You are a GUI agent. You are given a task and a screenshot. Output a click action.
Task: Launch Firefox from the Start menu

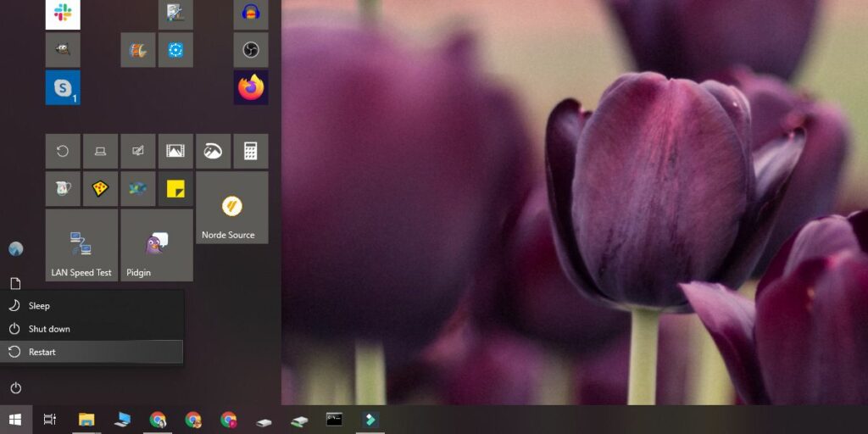click(x=251, y=87)
